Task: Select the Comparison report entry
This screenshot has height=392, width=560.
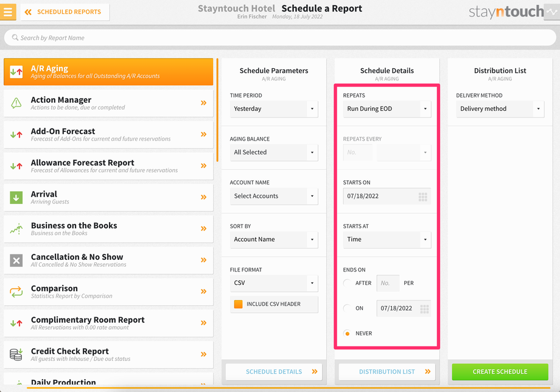Action: [108, 292]
